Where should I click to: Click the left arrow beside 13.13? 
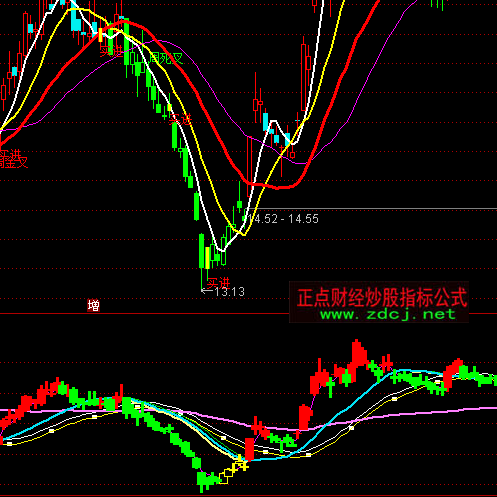click(207, 291)
